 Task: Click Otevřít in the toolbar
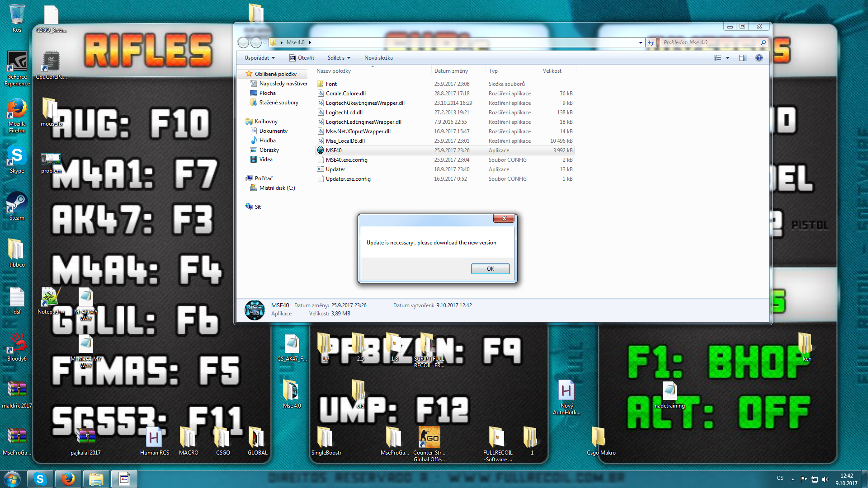point(302,58)
